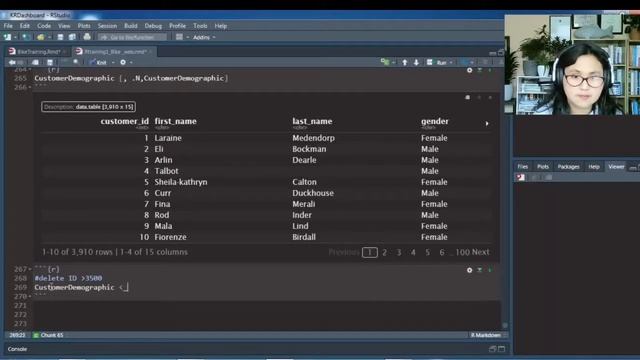Open Addins dropdown
Screen dimensions: 640x360
[203, 37]
